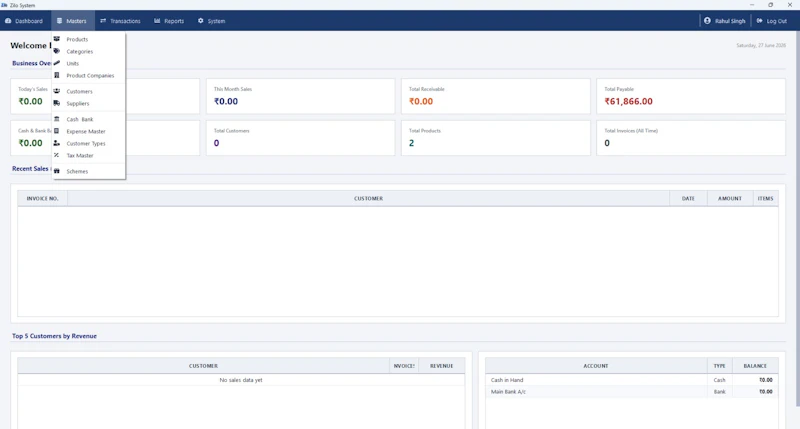This screenshot has height=429, width=800.
Task: Open the Reports menu
Action: coord(169,21)
